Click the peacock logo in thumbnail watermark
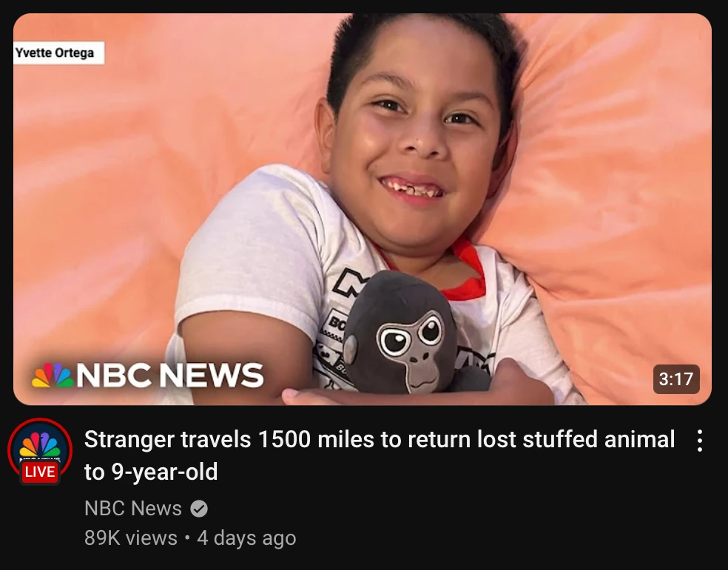Image resolution: width=728 pixels, height=570 pixels. tap(53, 376)
